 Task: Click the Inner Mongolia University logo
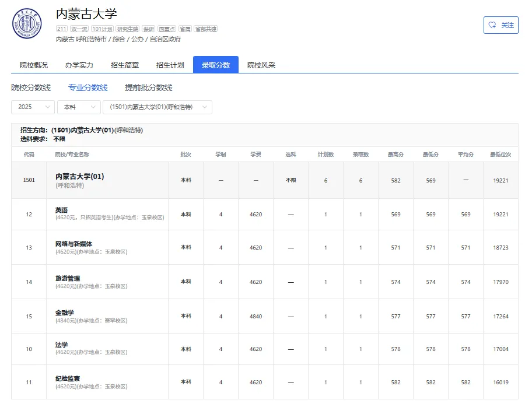point(27,23)
